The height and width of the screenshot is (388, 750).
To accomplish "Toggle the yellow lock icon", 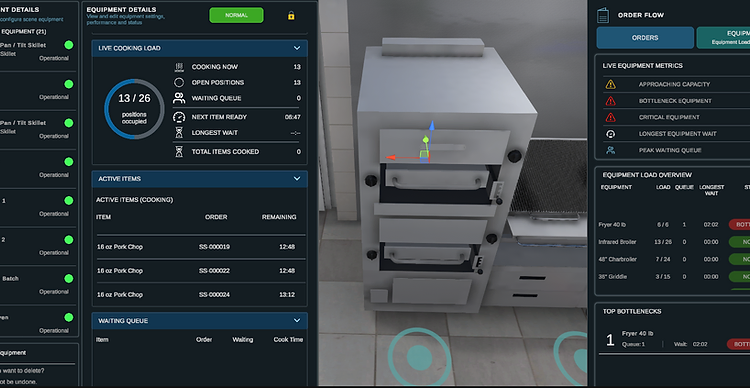I will coord(291,16).
